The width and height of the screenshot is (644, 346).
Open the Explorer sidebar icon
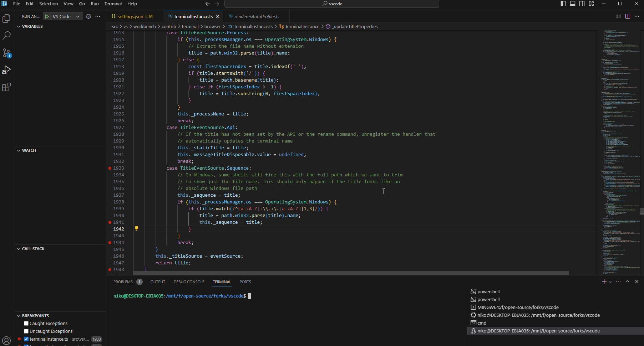[6, 19]
